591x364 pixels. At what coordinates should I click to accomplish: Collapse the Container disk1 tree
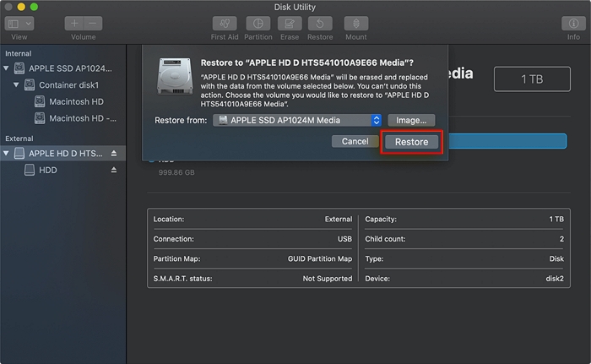(x=17, y=85)
